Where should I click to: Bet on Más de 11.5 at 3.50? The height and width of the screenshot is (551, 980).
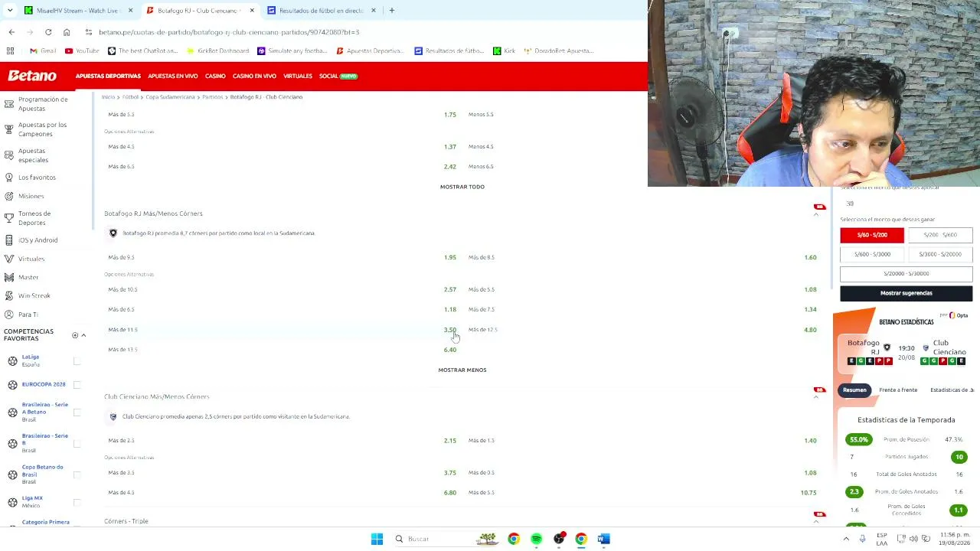[x=282, y=330]
